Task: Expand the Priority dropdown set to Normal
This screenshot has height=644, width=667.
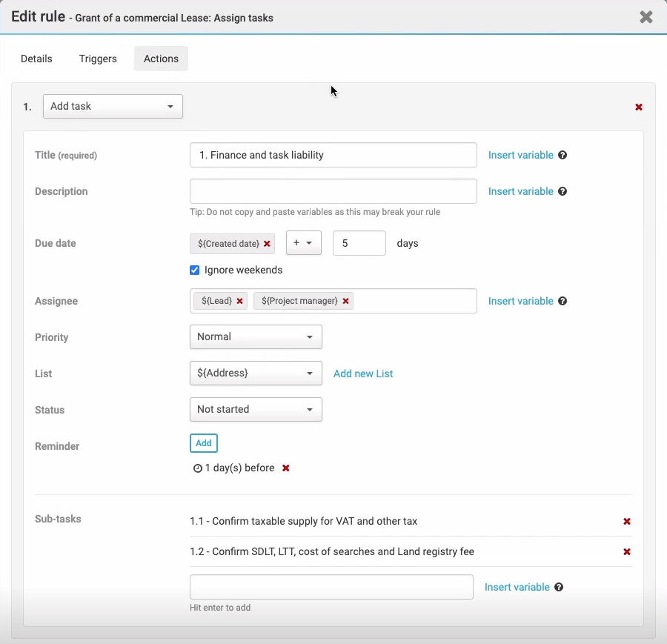Action: (256, 337)
